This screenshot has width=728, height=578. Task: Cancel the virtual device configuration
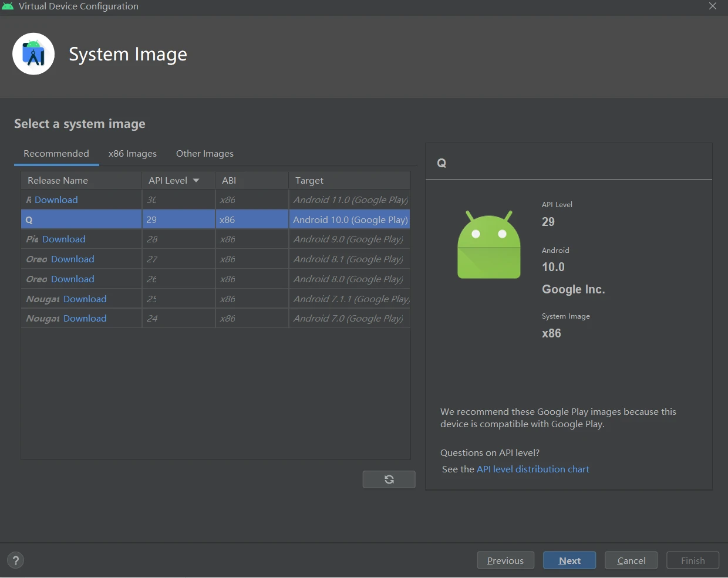631,560
